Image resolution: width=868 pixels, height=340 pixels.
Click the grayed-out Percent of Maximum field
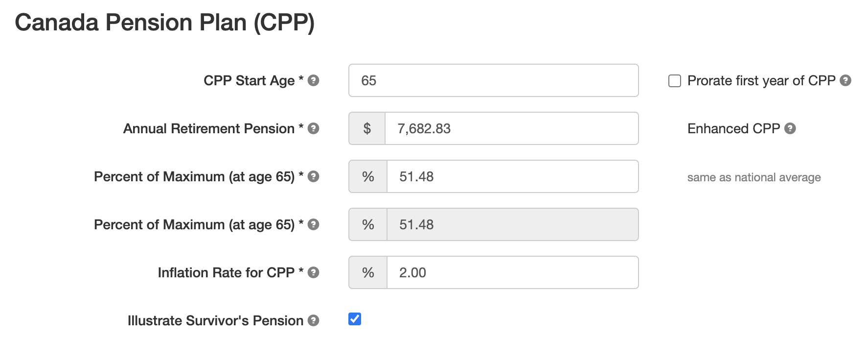coord(511,224)
